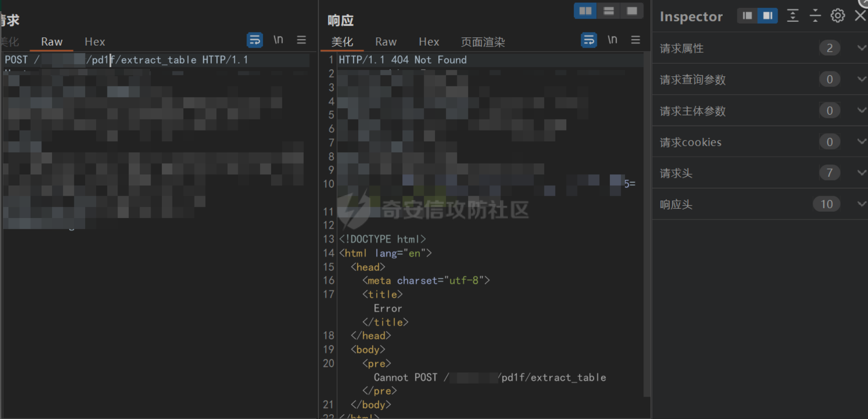The width and height of the screenshot is (868, 419).
Task: Expand 请求查询参数 section chevron
Action: pyautogui.click(x=861, y=79)
